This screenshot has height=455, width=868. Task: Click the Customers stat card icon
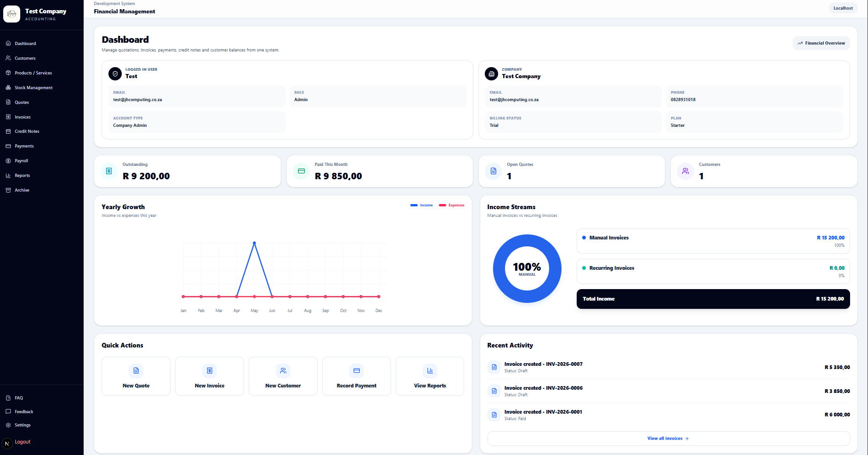[x=685, y=171]
